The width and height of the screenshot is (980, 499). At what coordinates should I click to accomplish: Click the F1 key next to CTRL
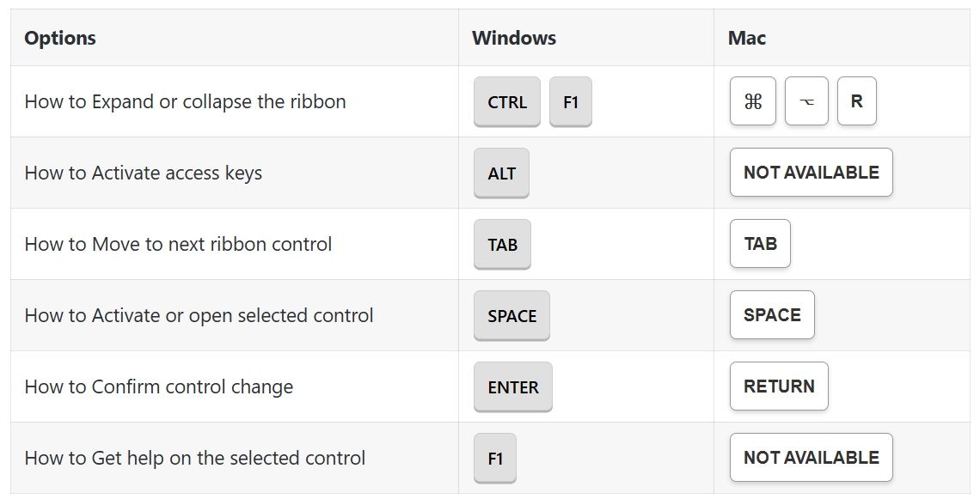(571, 101)
